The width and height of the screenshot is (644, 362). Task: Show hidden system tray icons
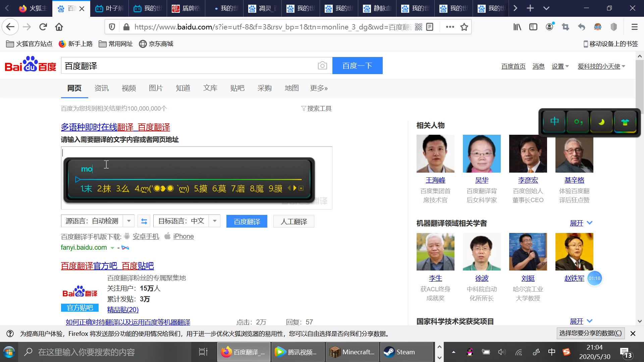point(453,352)
